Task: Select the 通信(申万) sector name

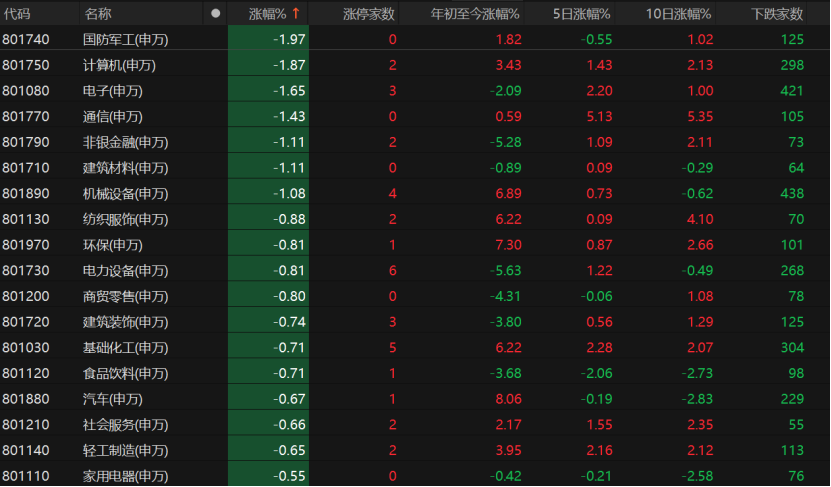Action: tap(113, 116)
